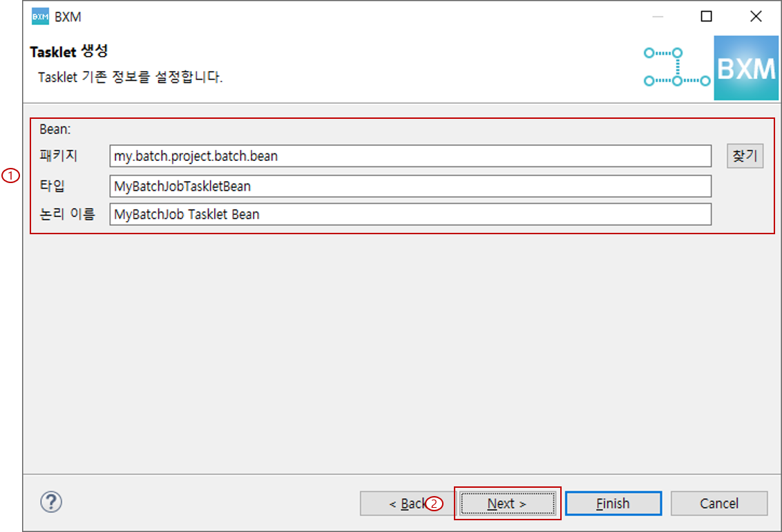Screen dimensions: 782x532
Task: Click the 패키지 field containing my.batch.project.batch.bean
Action: 410,156
